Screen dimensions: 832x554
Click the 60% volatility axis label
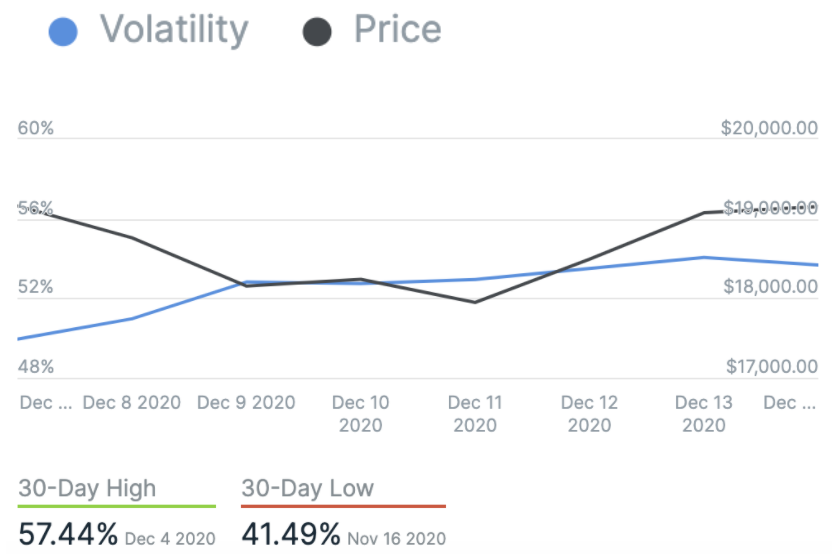click(x=36, y=129)
